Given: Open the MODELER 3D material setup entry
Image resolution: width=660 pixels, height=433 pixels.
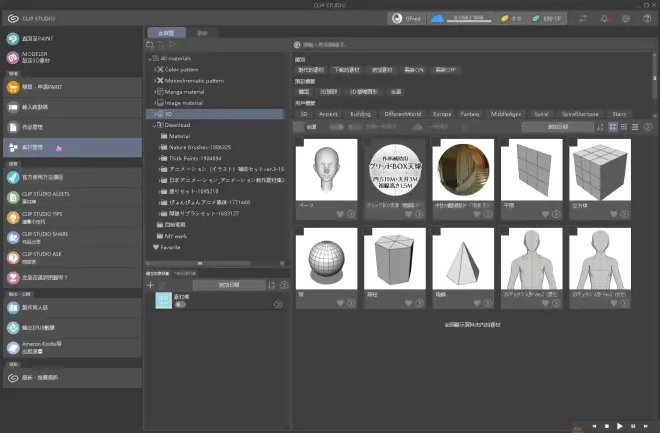Looking at the screenshot, I should point(72,58).
